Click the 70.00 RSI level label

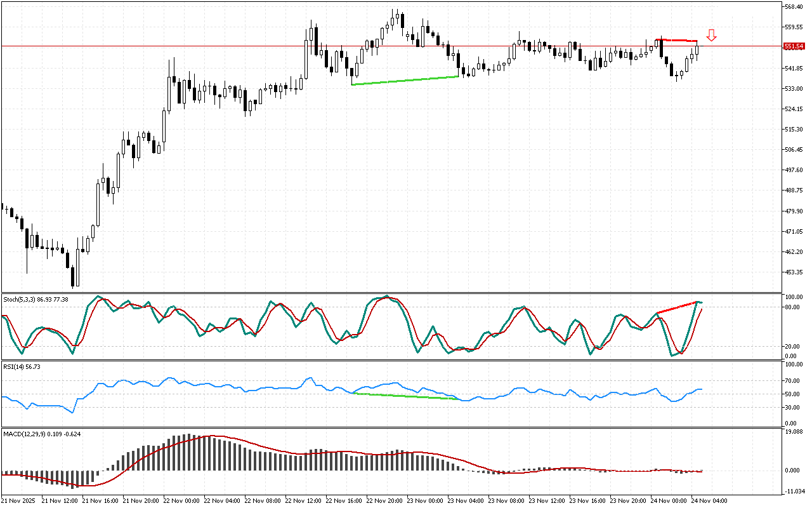click(792, 381)
